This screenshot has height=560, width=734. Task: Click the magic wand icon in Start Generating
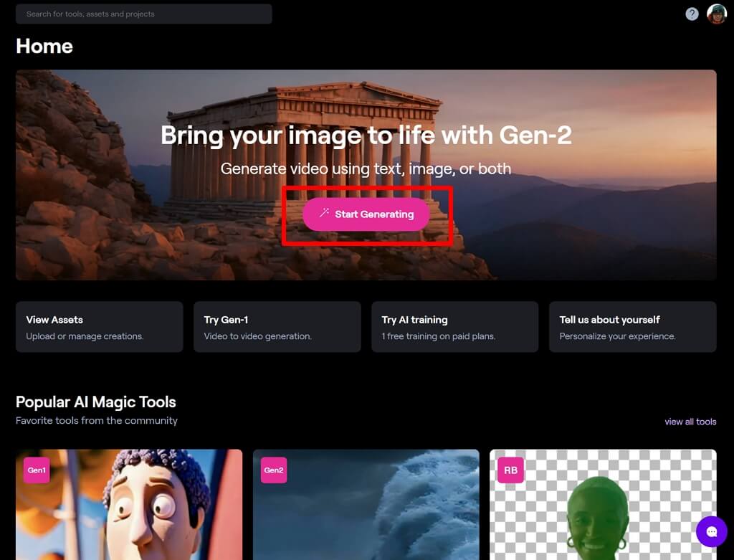click(324, 214)
